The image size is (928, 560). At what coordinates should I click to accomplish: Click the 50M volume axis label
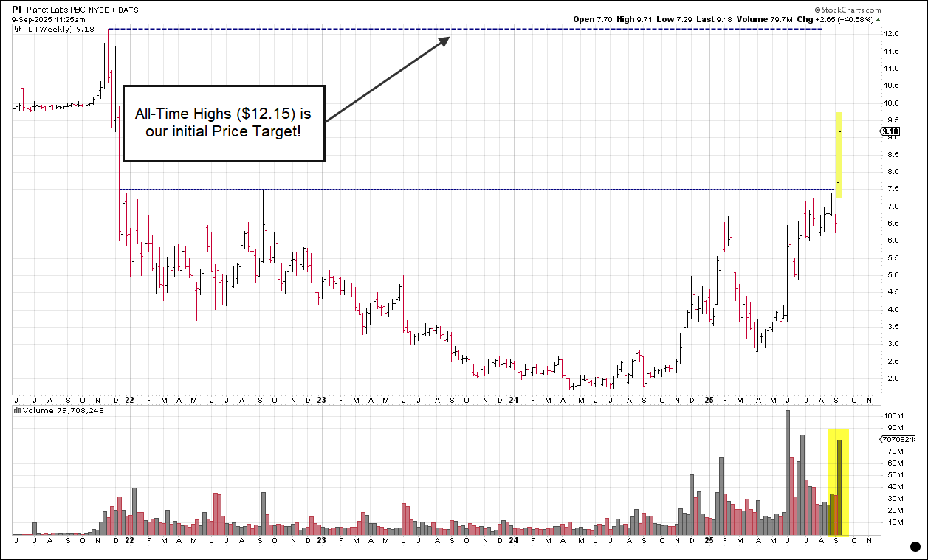pyautogui.click(x=894, y=475)
